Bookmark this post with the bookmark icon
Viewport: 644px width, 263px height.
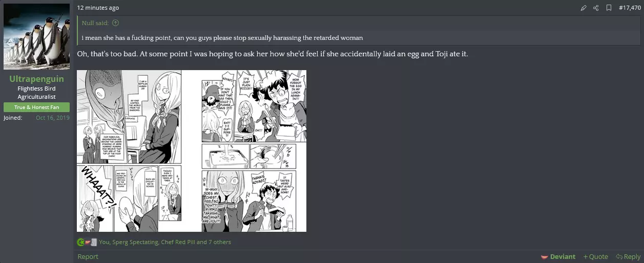tap(609, 8)
